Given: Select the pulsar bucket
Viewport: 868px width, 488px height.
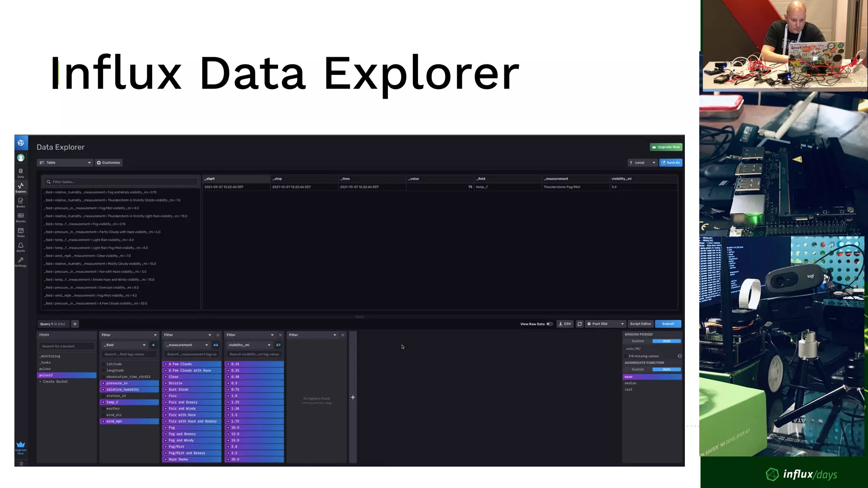Looking at the screenshot, I should click(67, 369).
